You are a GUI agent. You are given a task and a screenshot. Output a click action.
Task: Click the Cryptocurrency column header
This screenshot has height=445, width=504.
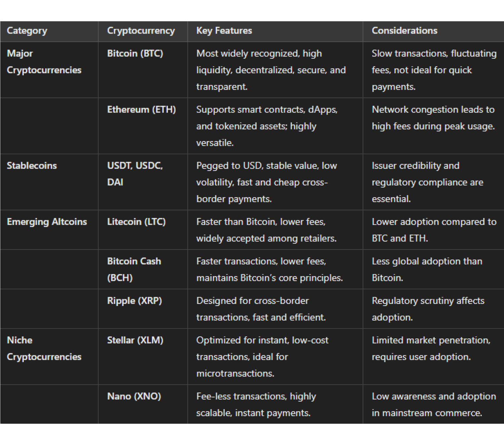141,31
